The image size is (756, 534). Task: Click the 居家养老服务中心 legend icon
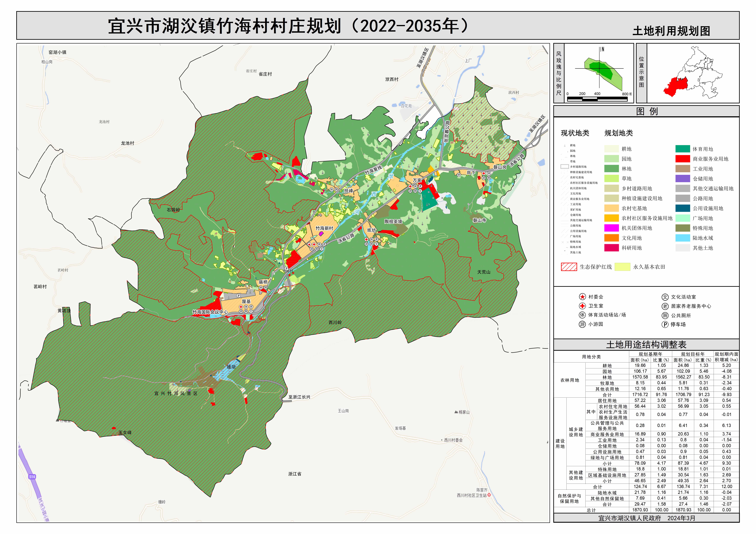coord(665,306)
